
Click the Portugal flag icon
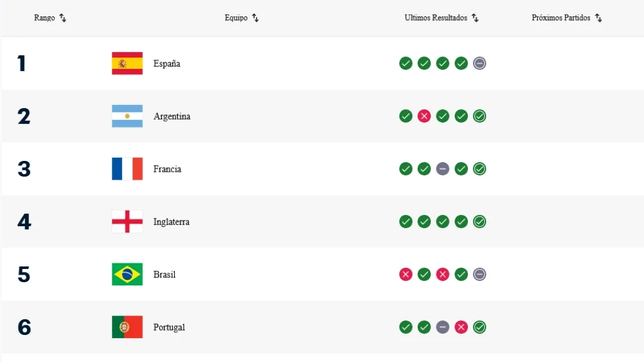coord(127,327)
